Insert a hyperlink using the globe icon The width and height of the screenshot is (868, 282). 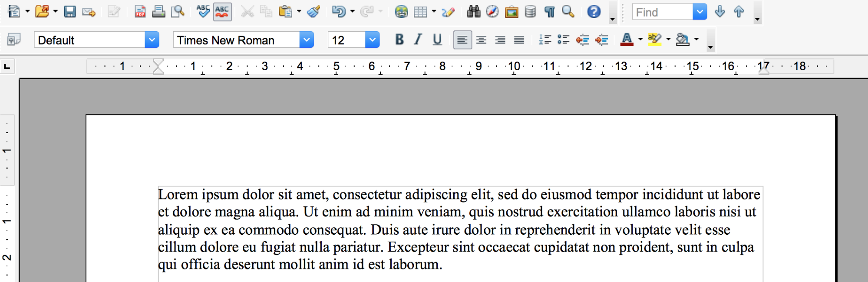[401, 12]
